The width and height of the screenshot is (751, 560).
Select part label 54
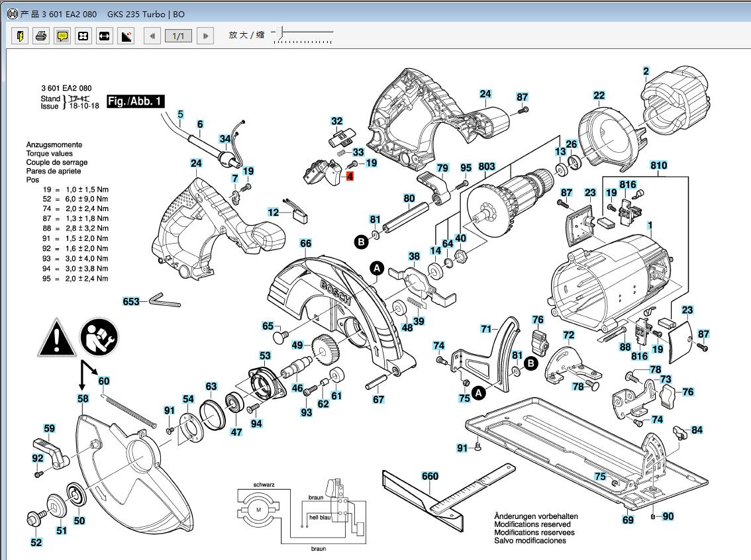tap(188, 398)
